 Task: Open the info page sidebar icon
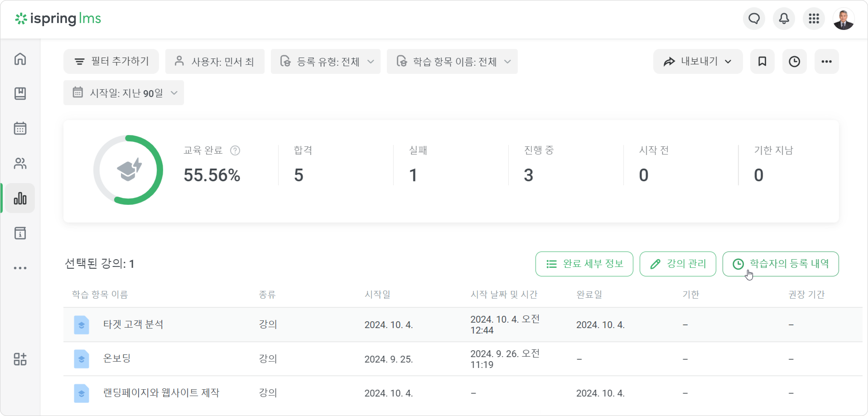click(20, 233)
